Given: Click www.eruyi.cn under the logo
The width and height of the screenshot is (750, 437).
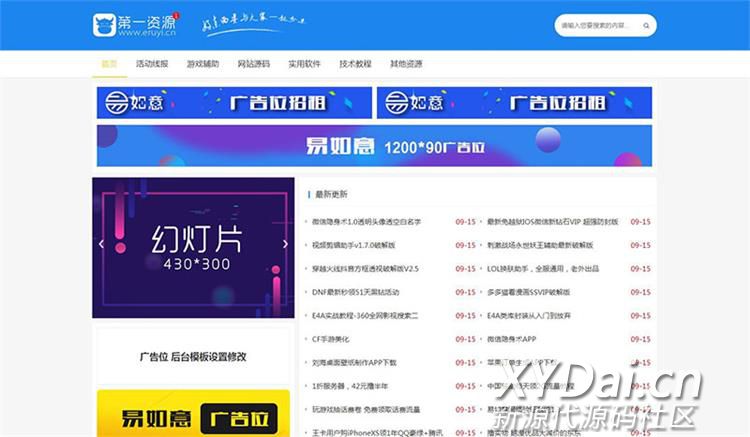Looking at the screenshot, I should (147, 33).
